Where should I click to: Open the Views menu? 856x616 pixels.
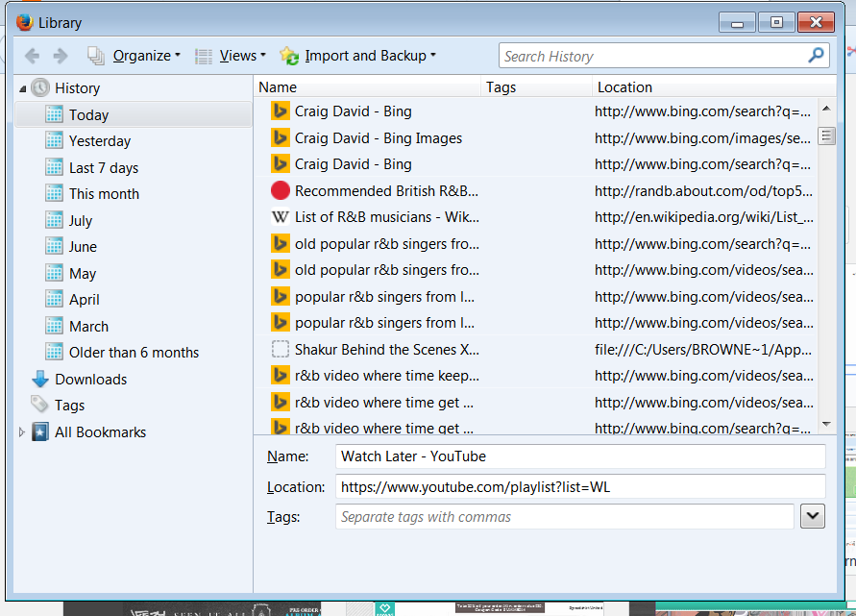tap(242, 56)
